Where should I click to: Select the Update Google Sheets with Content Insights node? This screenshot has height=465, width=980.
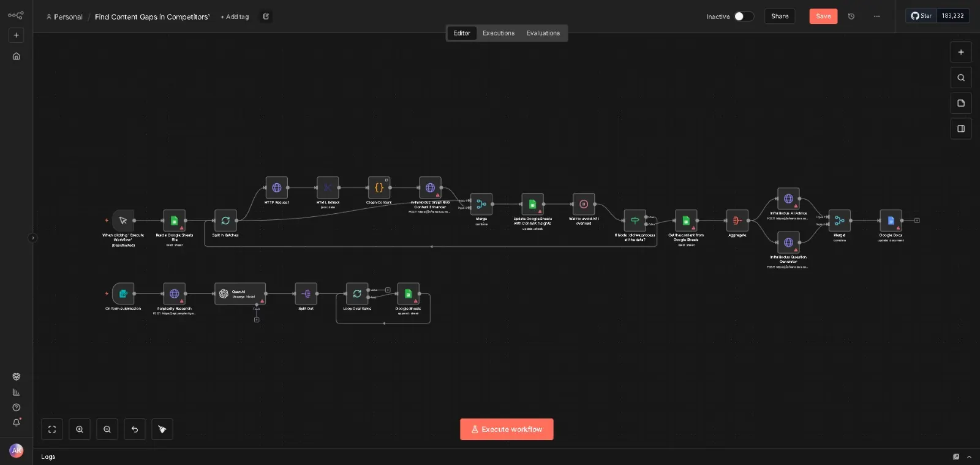(x=532, y=204)
